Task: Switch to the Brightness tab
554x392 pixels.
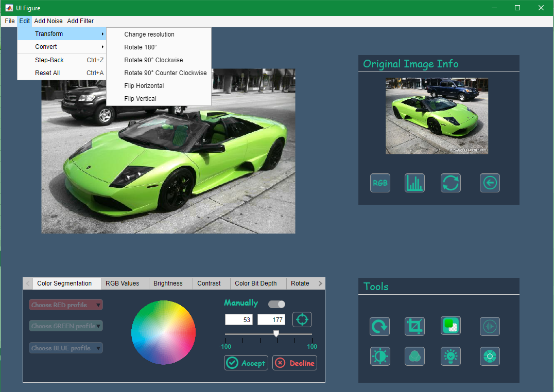Action: (168, 283)
